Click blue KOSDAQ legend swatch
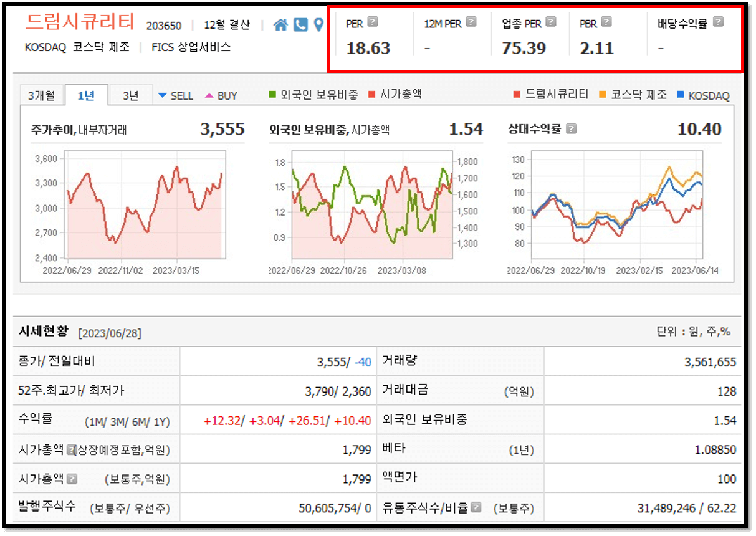Screen dimensions: 756x536 pos(680,95)
